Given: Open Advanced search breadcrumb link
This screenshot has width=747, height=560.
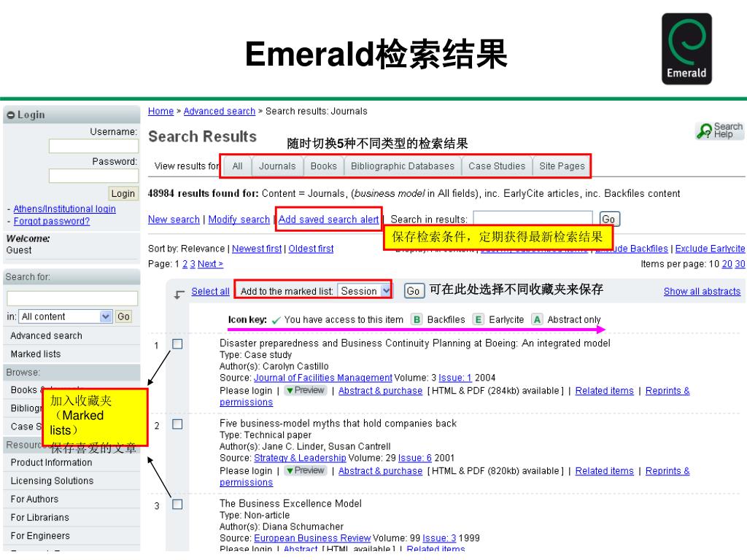Looking at the screenshot, I should pos(219,111).
